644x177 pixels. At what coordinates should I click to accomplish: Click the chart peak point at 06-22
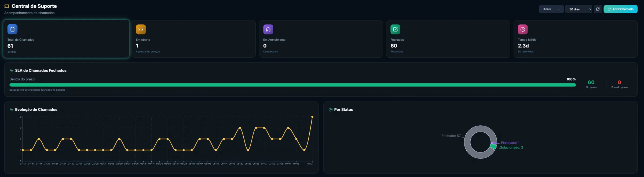pyautogui.click(x=240, y=128)
